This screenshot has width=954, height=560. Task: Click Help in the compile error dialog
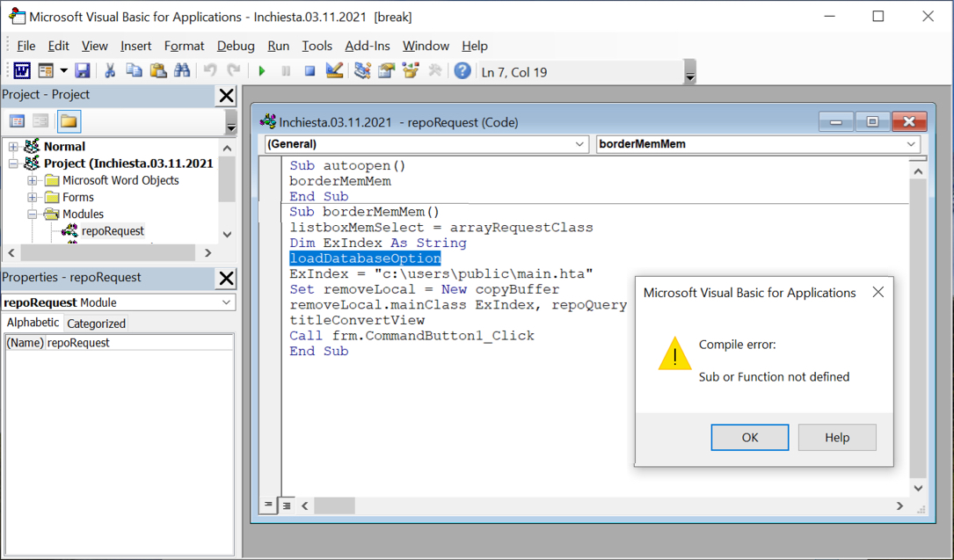[837, 438]
